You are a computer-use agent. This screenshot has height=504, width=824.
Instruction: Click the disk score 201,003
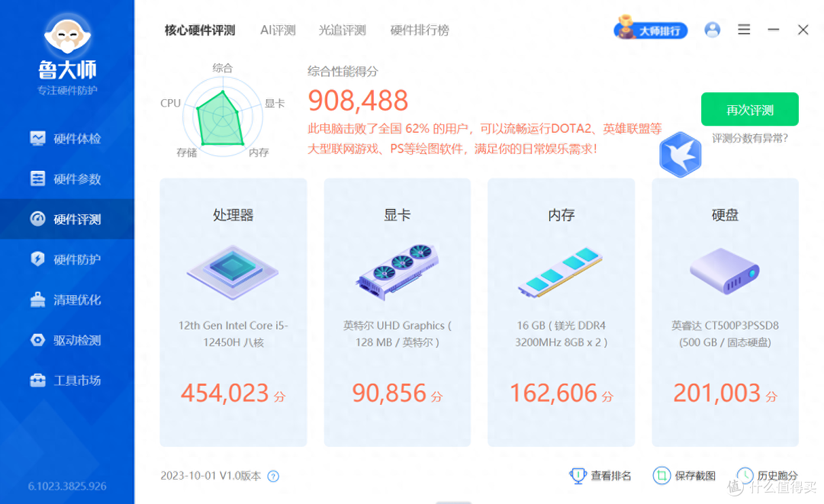[716, 393]
